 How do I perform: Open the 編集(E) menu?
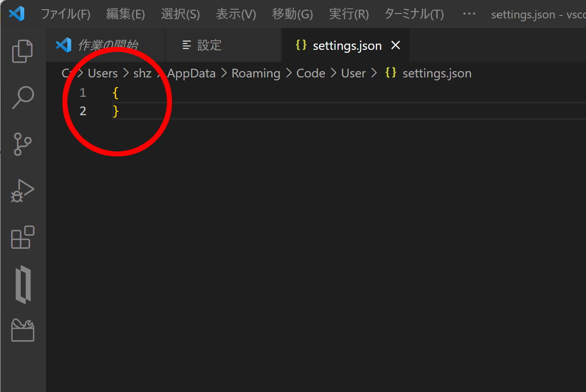125,14
